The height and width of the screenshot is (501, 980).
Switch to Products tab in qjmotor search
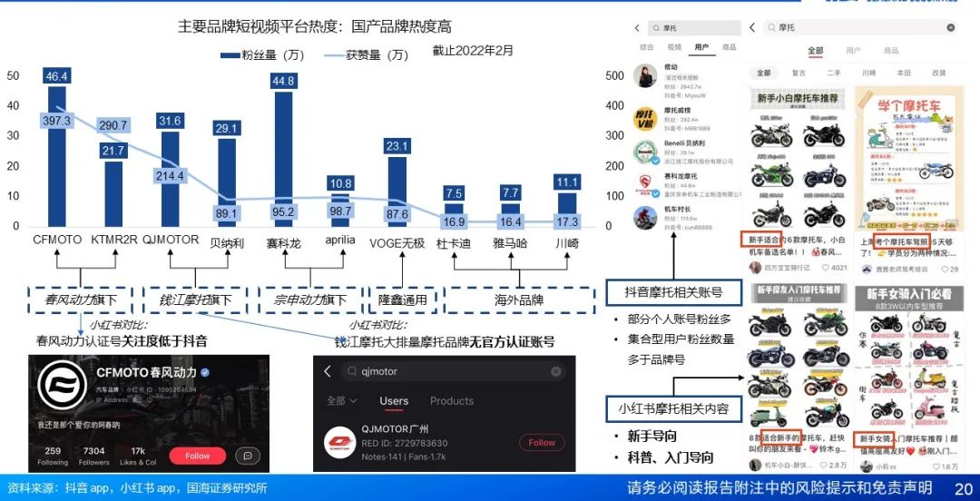click(x=452, y=401)
